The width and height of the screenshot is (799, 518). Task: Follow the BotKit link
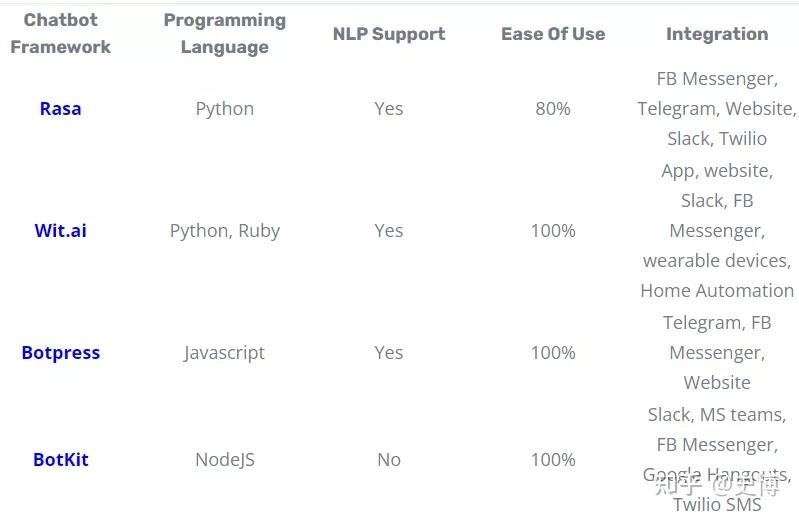tap(61, 460)
